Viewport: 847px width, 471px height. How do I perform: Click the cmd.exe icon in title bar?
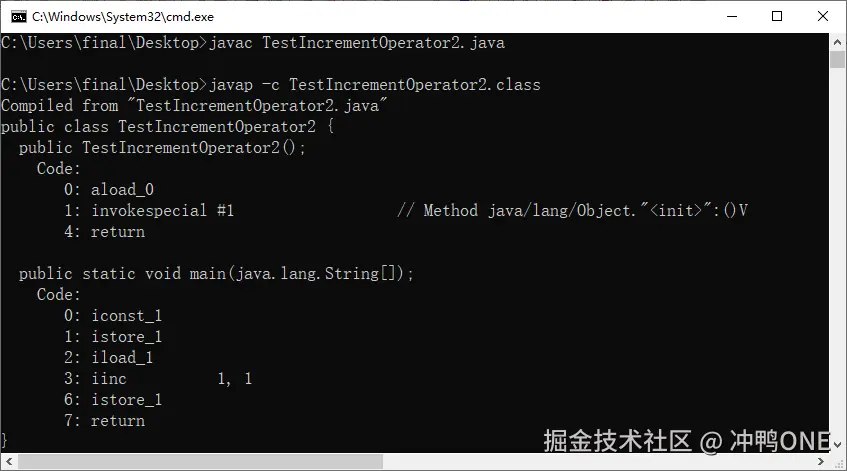point(18,17)
